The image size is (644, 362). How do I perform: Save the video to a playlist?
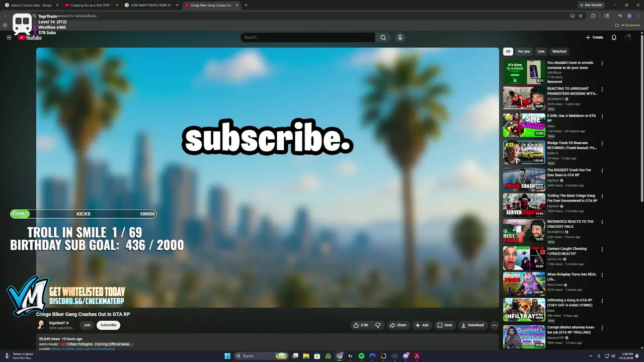[x=444, y=325]
